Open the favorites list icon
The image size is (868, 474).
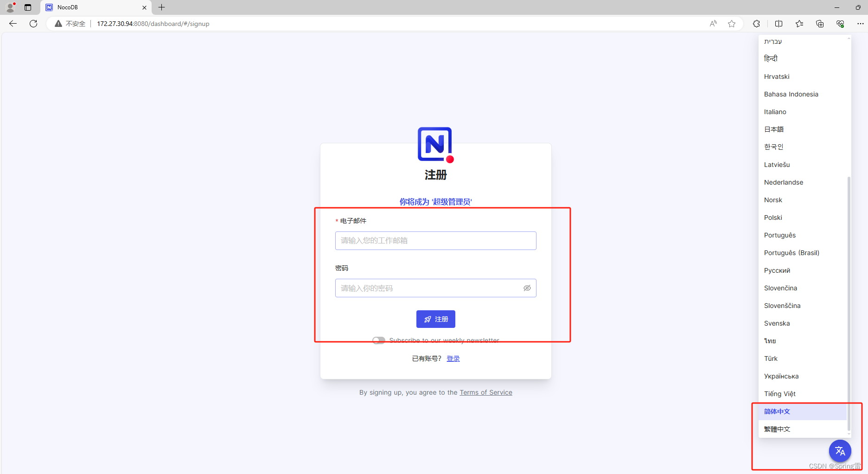click(799, 24)
